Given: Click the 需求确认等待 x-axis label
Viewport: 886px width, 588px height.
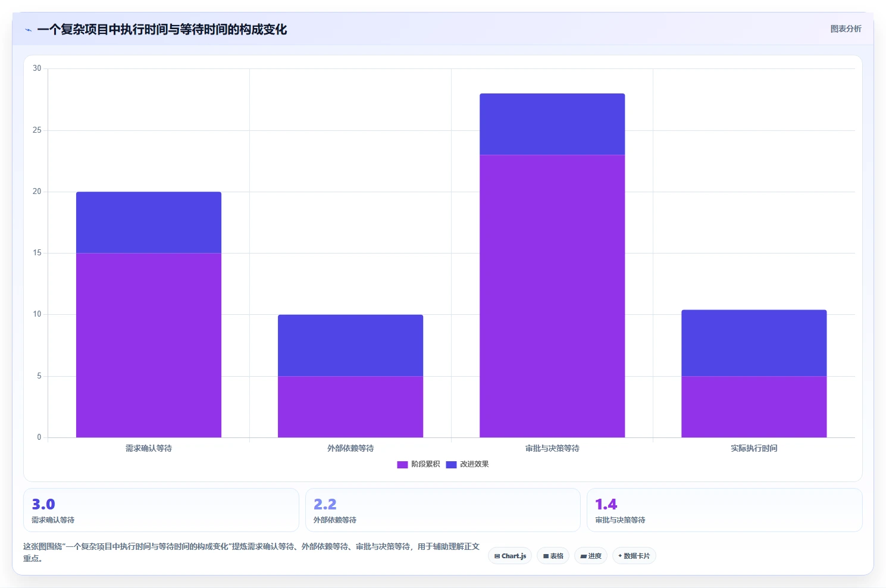Looking at the screenshot, I should pos(149,448).
